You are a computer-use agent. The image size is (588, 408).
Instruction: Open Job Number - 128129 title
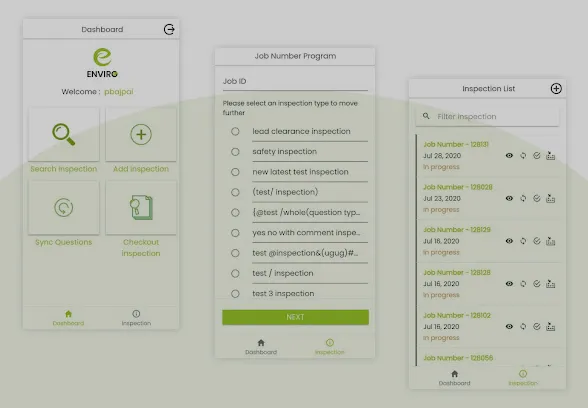coord(457,230)
